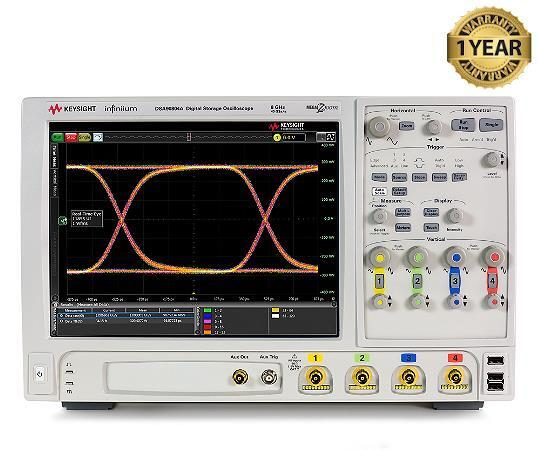
Task: Click the Current column header in results
Action: pyautogui.click(x=109, y=310)
